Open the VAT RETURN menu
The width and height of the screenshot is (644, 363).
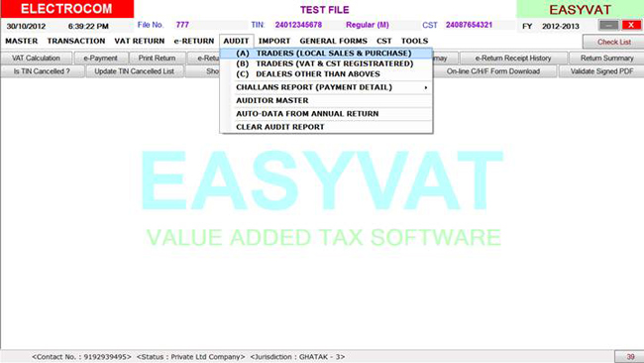click(x=140, y=41)
